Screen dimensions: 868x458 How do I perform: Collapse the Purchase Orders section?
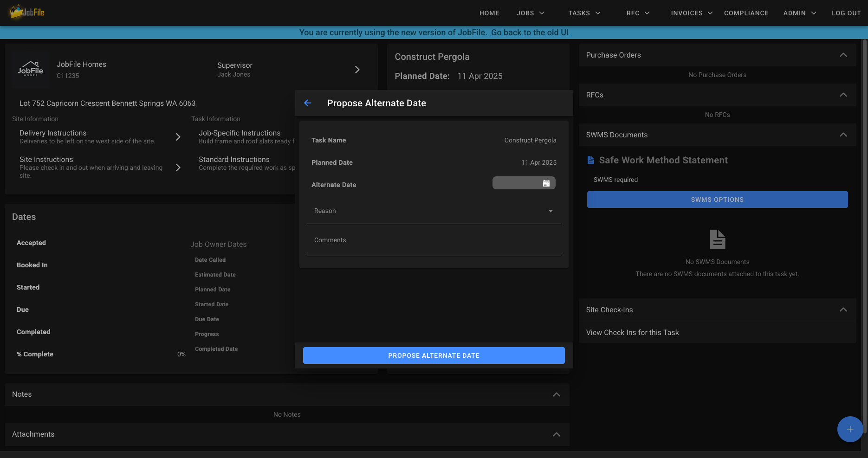click(843, 55)
